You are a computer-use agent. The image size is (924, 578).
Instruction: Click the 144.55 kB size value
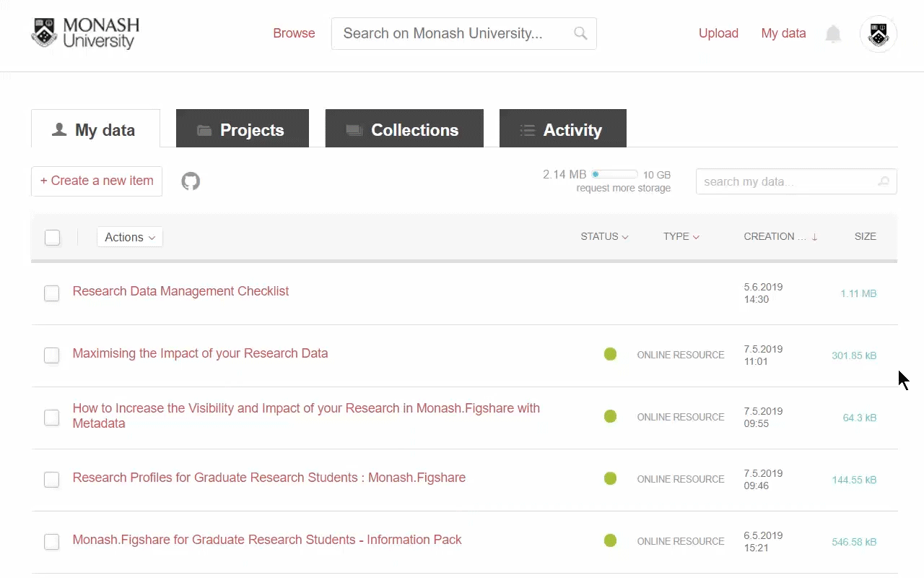coord(854,480)
